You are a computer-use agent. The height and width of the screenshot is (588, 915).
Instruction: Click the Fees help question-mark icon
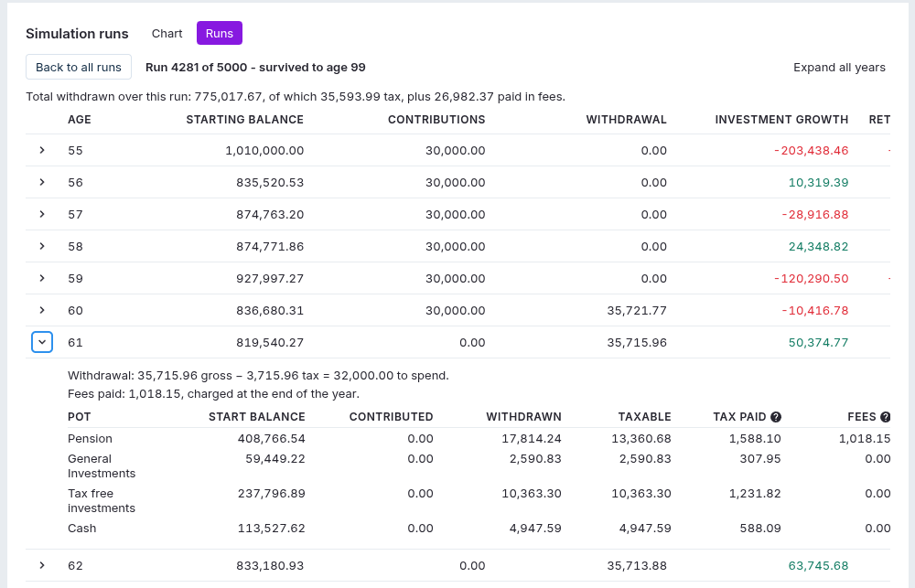point(885,416)
